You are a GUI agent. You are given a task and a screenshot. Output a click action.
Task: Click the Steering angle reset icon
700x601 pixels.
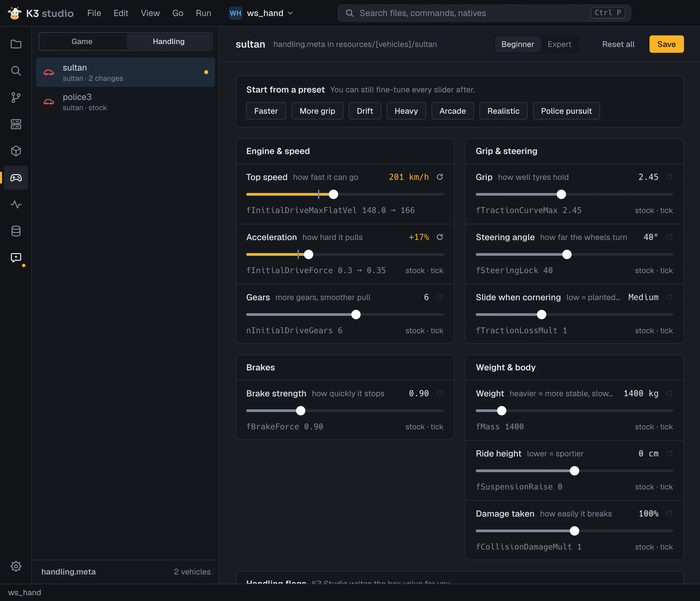(x=669, y=237)
